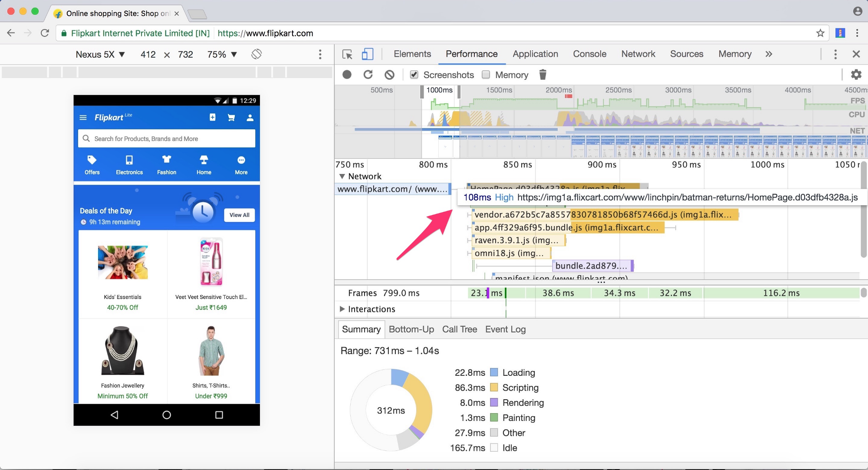This screenshot has height=470, width=868.
Task: Click the clear recording icon
Action: pos(389,75)
